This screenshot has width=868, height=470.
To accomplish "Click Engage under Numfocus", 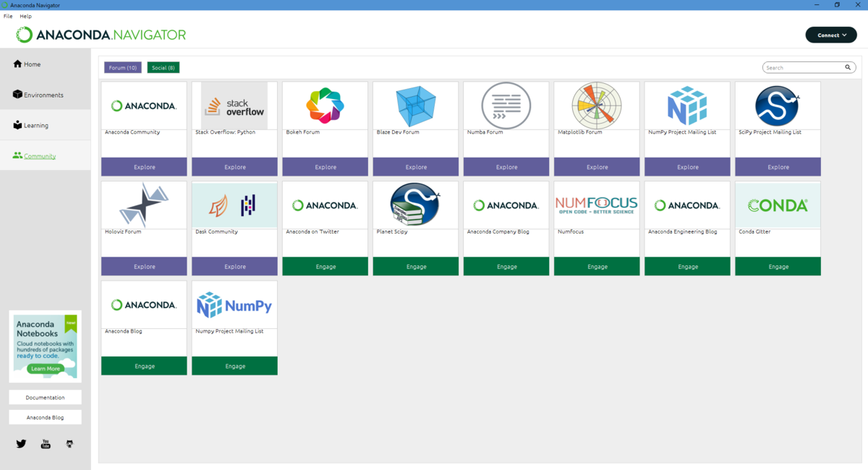I will [x=597, y=266].
